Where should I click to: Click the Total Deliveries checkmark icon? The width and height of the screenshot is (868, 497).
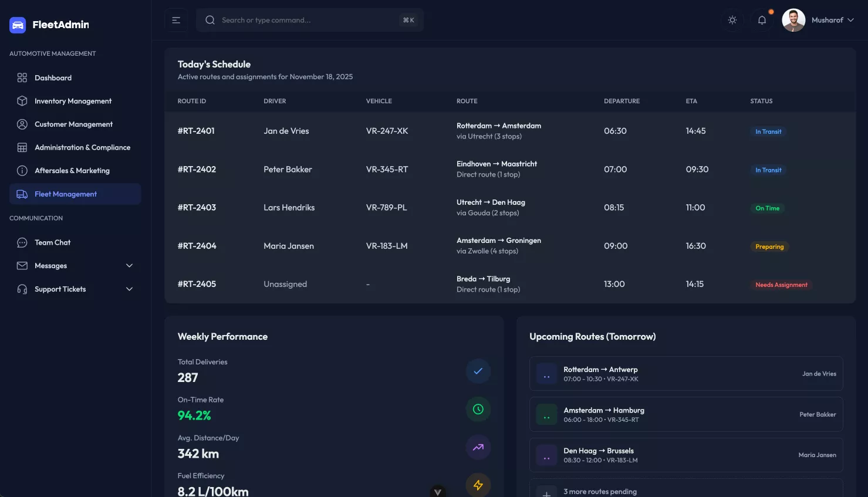point(478,371)
